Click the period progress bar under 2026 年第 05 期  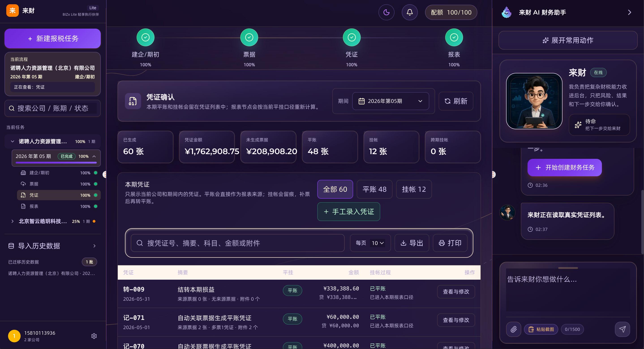(x=56, y=163)
